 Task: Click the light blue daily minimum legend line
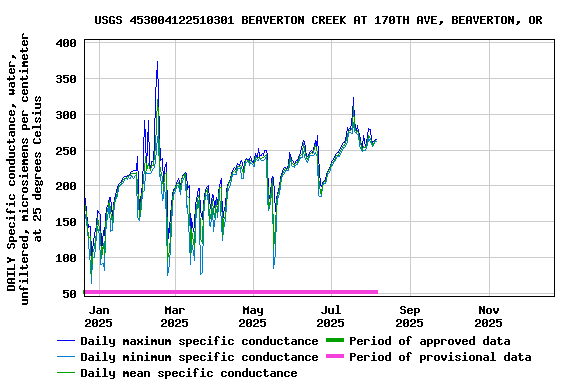(x=66, y=357)
